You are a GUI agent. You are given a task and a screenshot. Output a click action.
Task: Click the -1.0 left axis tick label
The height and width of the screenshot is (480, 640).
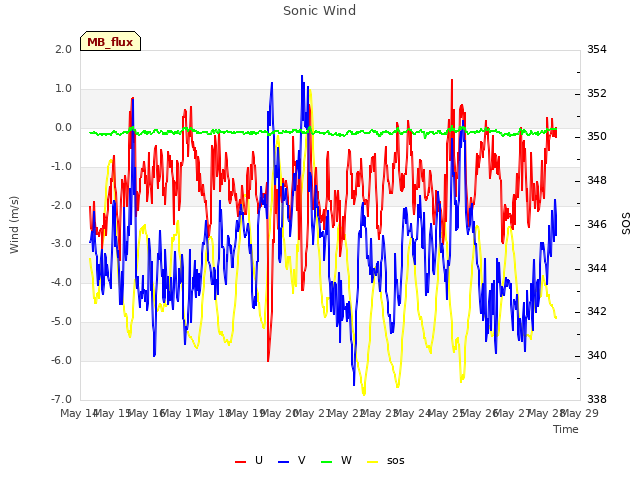61,167
